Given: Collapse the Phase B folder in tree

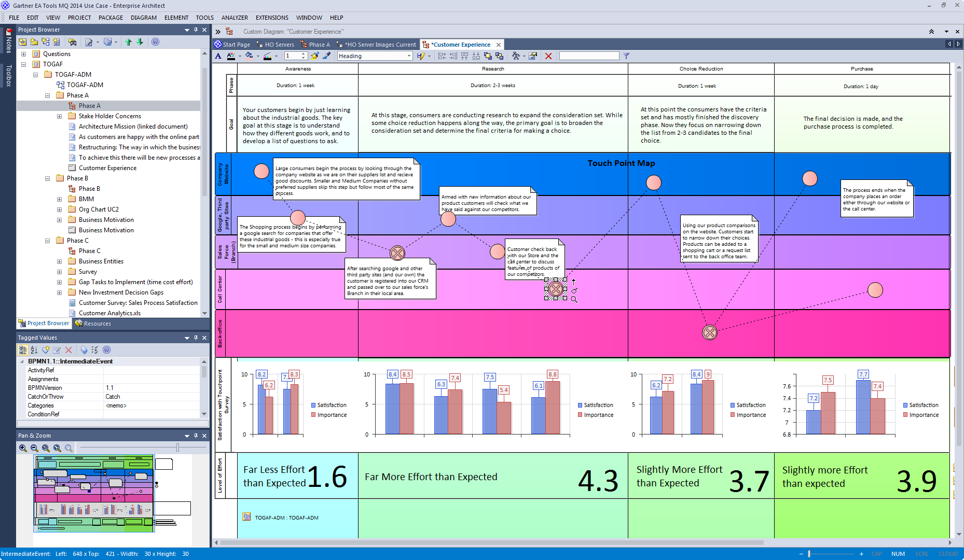Looking at the screenshot, I should coord(47,178).
